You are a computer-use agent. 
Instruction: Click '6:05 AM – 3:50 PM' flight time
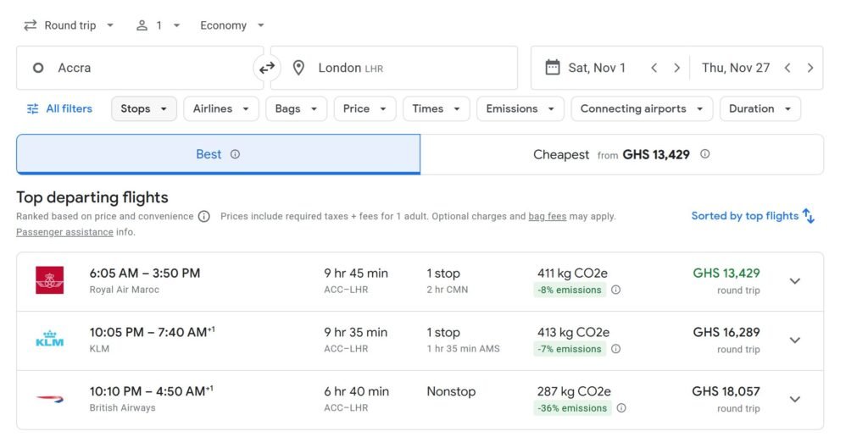point(145,274)
